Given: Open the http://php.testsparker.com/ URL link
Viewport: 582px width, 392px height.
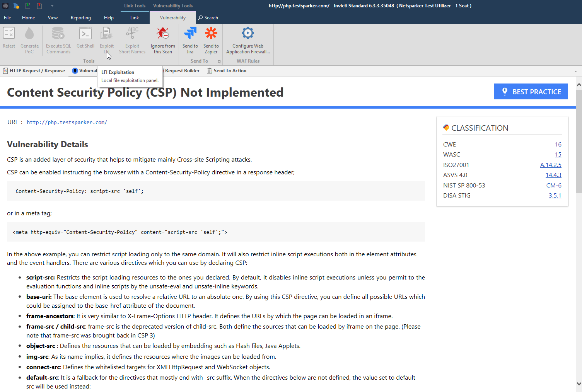Looking at the screenshot, I should point(67,122).
